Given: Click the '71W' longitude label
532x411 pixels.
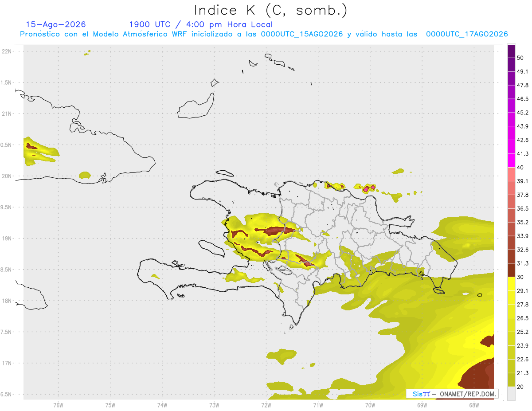Looking at the screenshot, I should tap(318, 405).
